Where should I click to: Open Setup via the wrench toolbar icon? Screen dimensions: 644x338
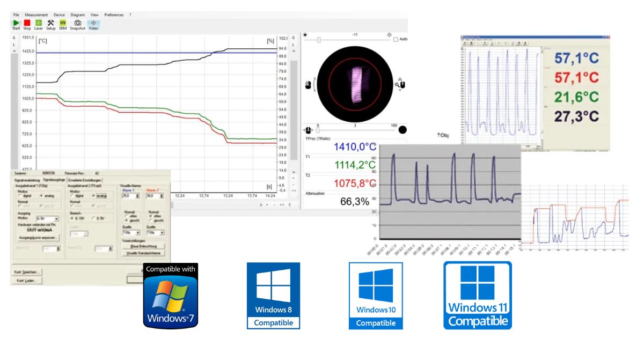[52, 24]
